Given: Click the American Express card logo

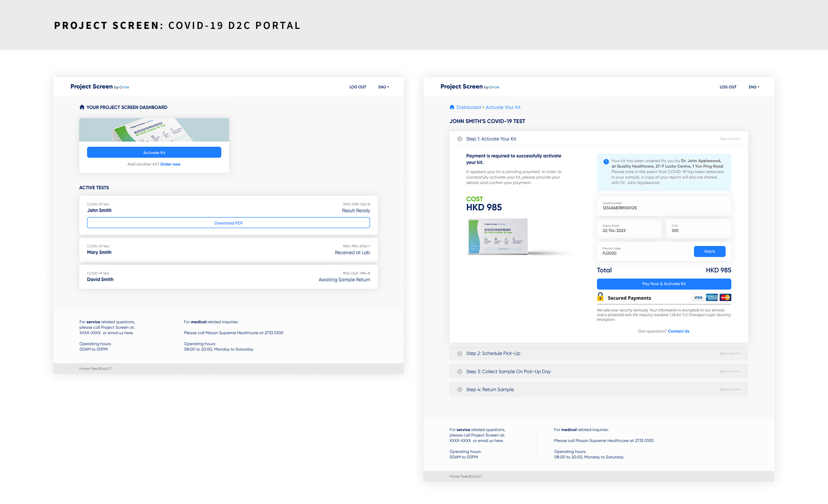Looking at the screenshot, I should [x=712, y=297].
